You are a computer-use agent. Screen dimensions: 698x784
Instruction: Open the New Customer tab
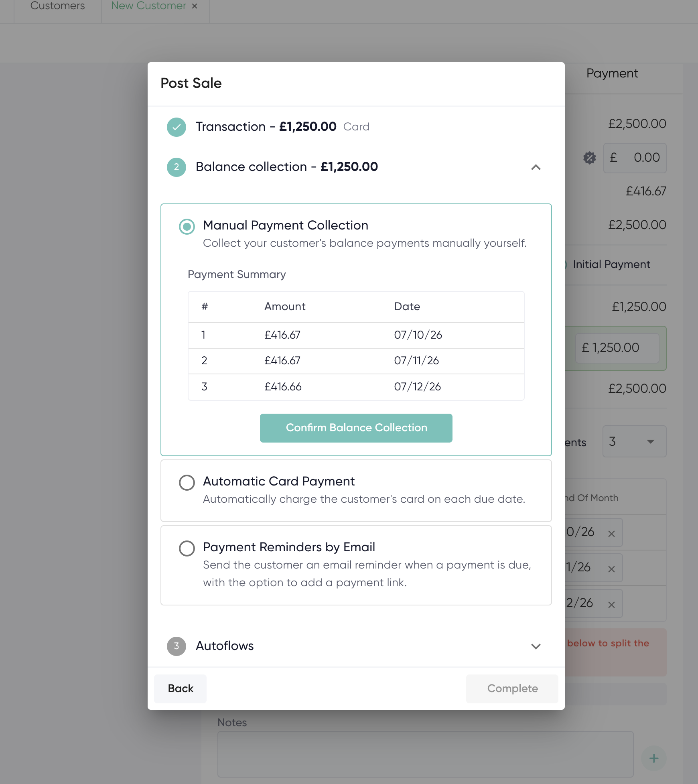[148, 6]
